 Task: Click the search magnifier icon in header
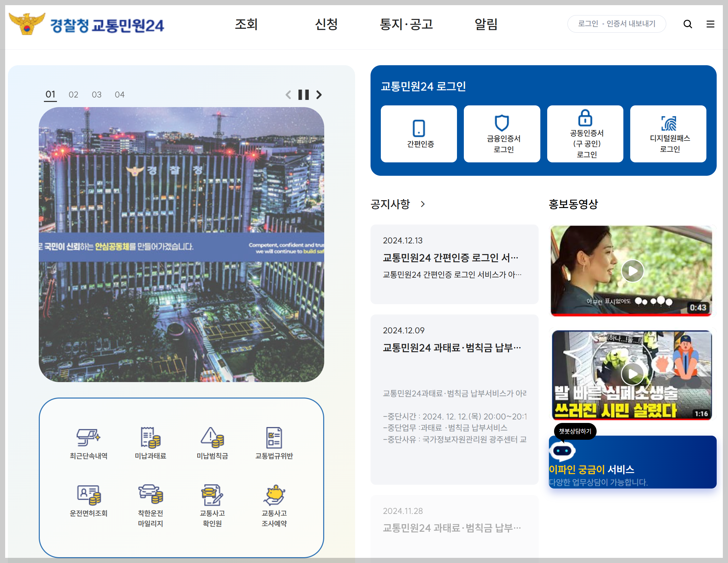click(x=688, y=24)
